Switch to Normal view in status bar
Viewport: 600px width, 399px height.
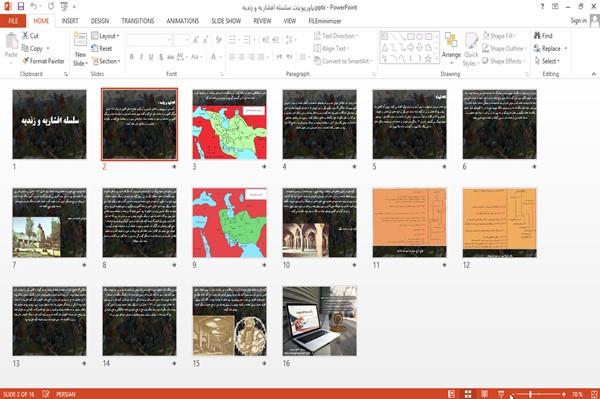click(452, 394)
